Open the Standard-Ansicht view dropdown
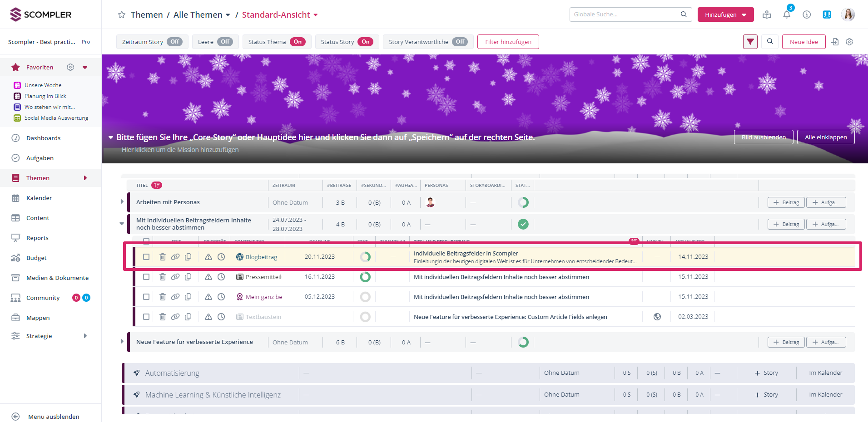This screenshot has height=422, width=868. tap(280, 15)
